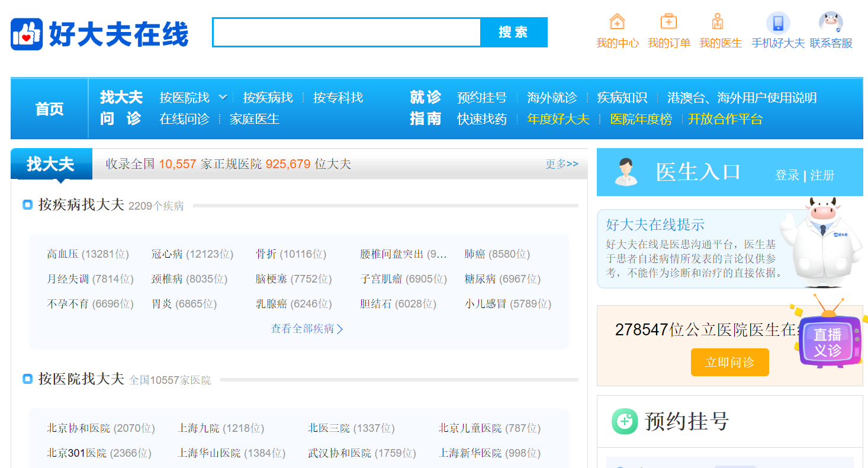The image size is (868, 468).
Task: Go to 首页 tab
Action: [x=50, y=109]
